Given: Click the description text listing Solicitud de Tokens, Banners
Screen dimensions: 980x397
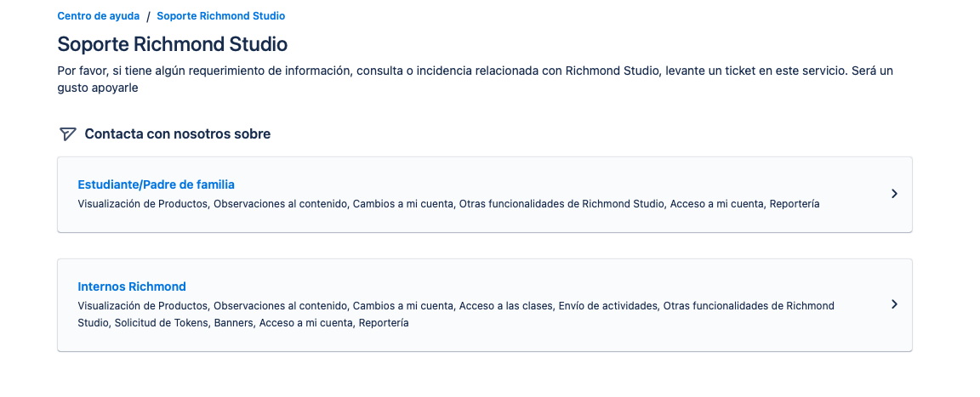Looking at the screenshot, I should [456, 315].
